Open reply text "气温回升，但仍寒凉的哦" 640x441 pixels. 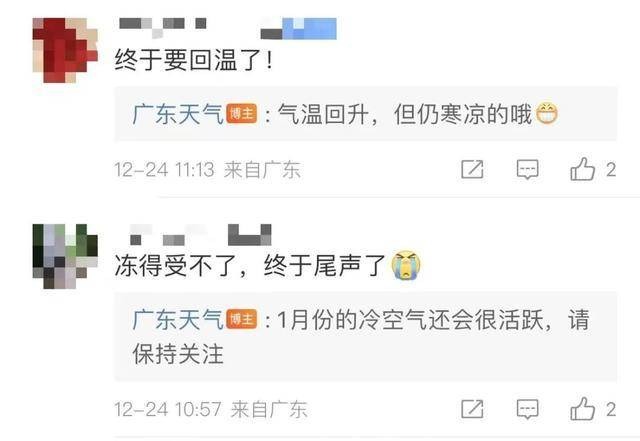coord(405,114)
